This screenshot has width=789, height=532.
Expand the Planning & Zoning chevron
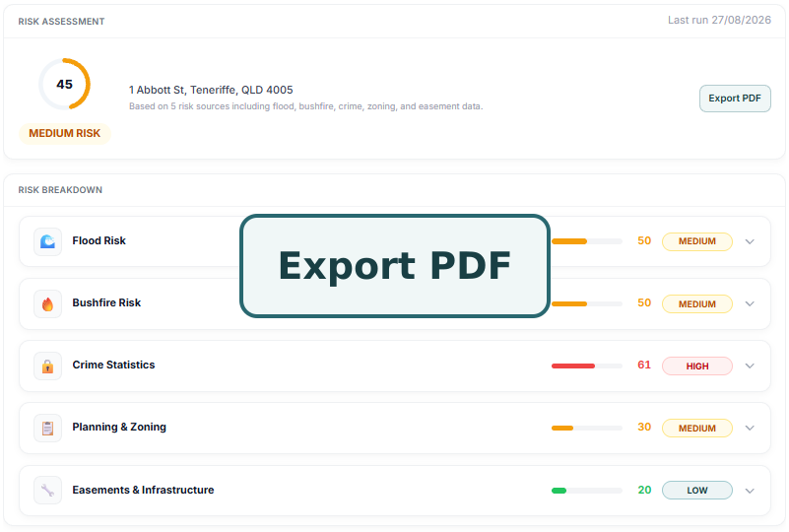coord(750,429)
